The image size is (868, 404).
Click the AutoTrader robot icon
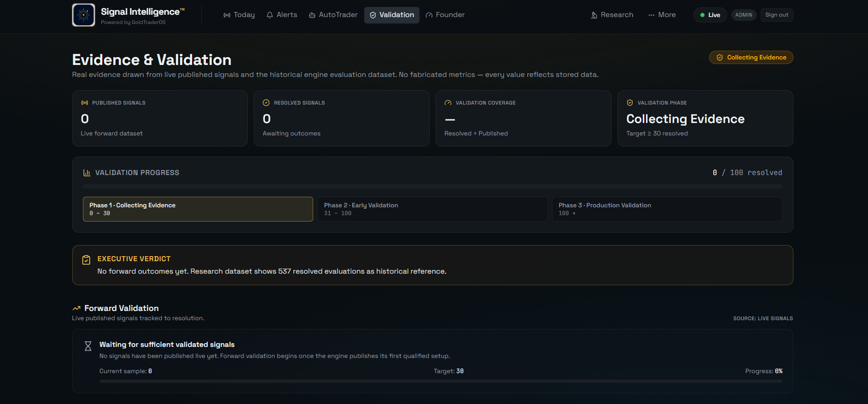312,15
